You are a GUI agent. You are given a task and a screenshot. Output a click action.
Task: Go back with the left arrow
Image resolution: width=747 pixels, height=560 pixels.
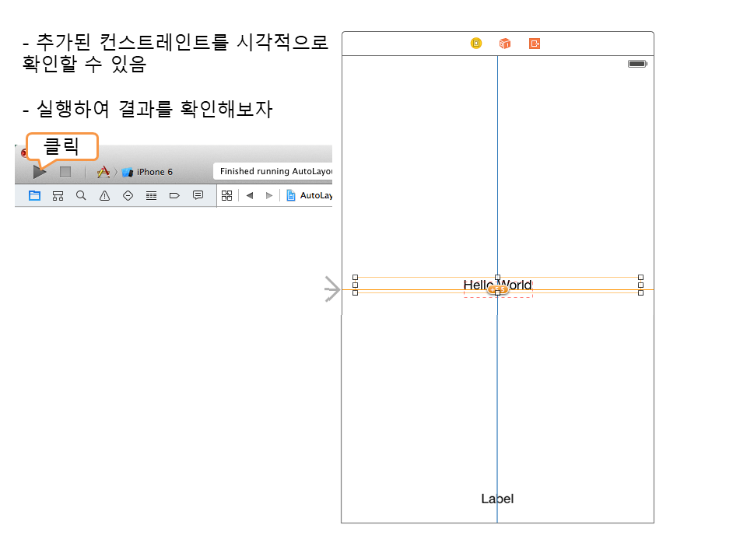pos(250,195)
